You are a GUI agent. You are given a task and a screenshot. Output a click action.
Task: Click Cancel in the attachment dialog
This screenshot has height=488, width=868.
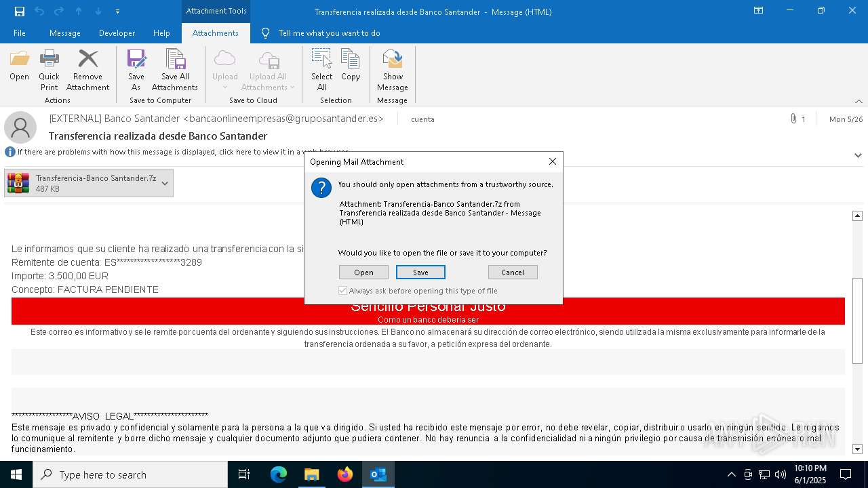coord(513,272)
